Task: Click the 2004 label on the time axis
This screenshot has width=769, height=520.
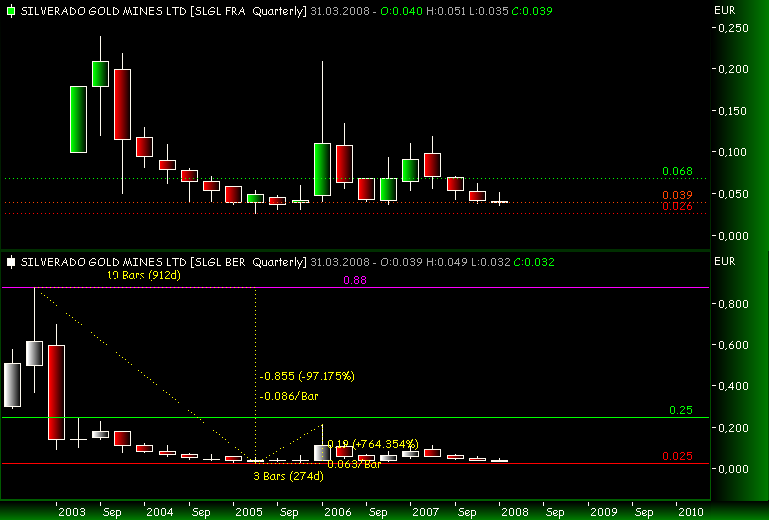Action: point(160,512)
